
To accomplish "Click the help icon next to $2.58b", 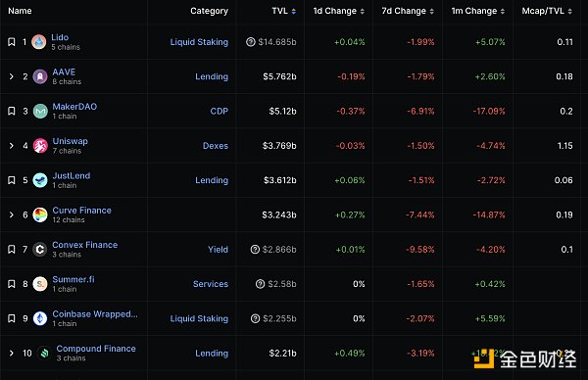I will tap(260, 284).
